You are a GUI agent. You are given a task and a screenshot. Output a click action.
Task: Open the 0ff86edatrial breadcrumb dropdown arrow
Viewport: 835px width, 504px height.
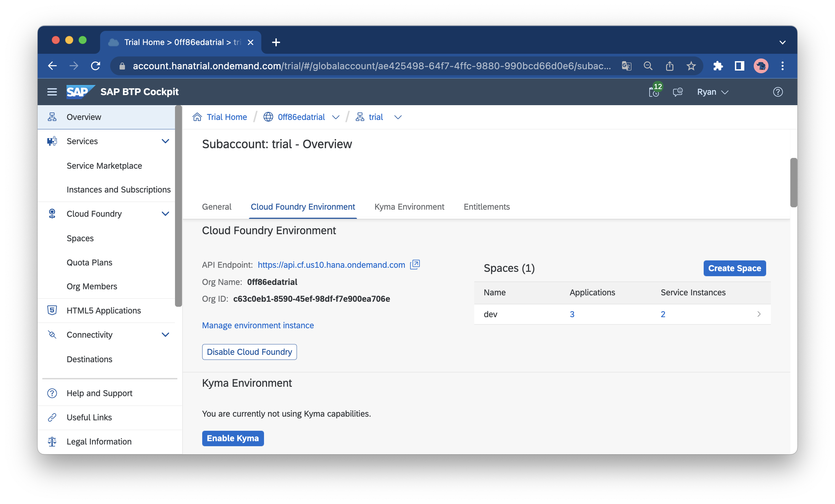pyautogui.click(x=336, y=117)
